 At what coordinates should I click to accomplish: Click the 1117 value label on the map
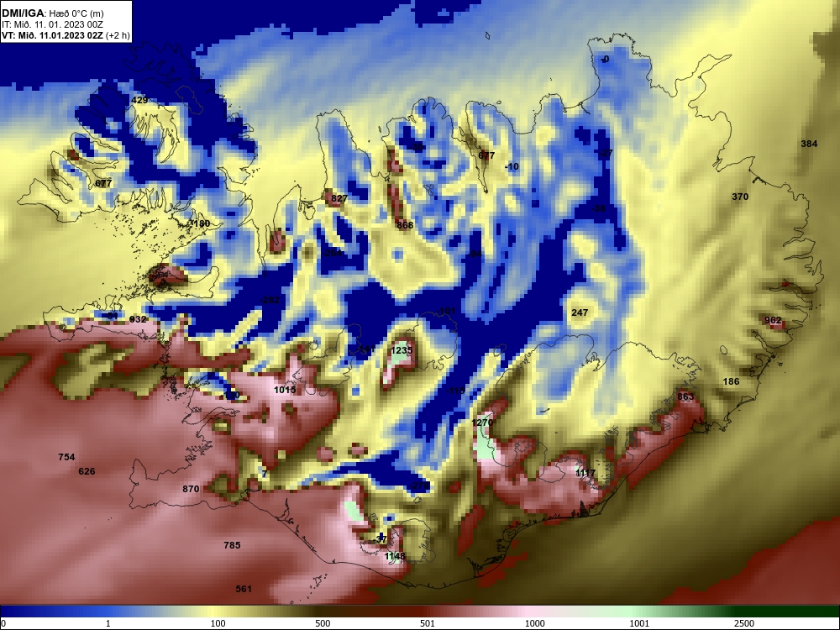click(x=585, y=473)
